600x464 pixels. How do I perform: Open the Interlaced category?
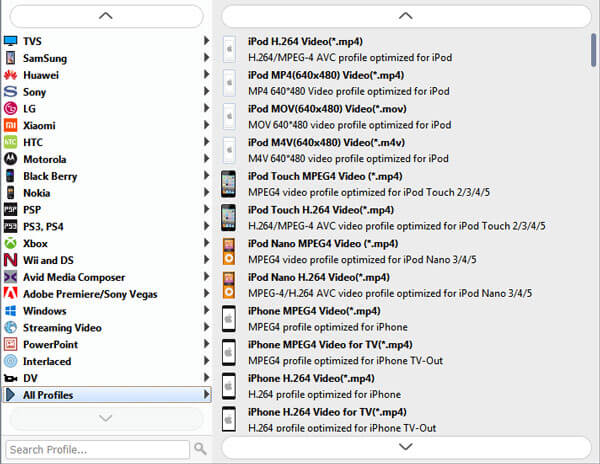pos(107,361)
